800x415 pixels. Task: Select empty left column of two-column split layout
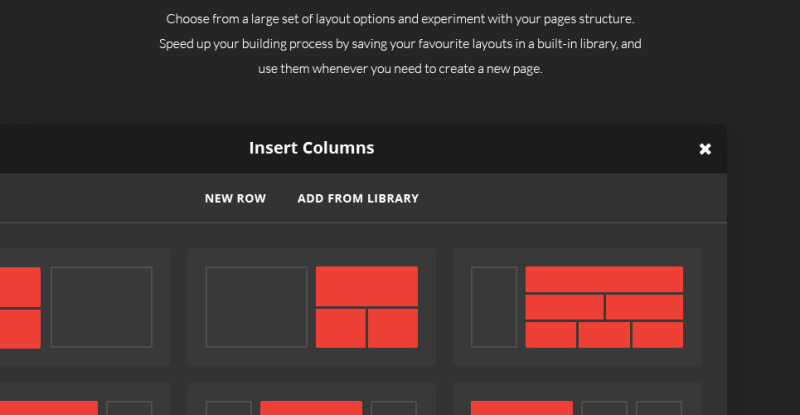(x=257, y=307)
